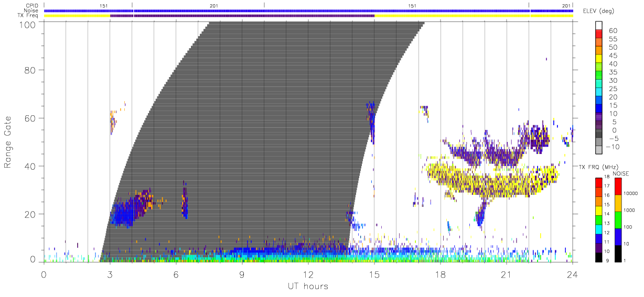The height and width of the screenshot is (297, 644).
Task: Select the green segment of the NOISE colorbar
Action: (x=618, y=219)
